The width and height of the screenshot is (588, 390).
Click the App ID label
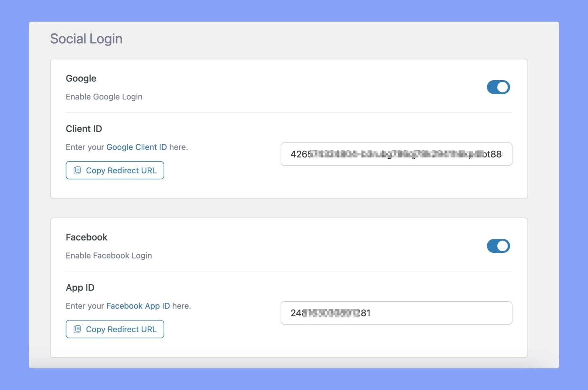[x=80, y=287]
